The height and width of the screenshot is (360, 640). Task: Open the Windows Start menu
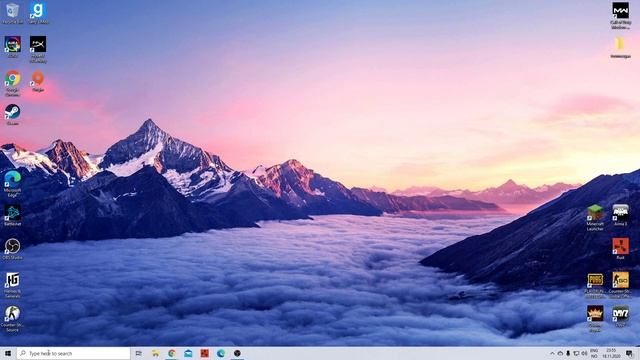(7, 353)
